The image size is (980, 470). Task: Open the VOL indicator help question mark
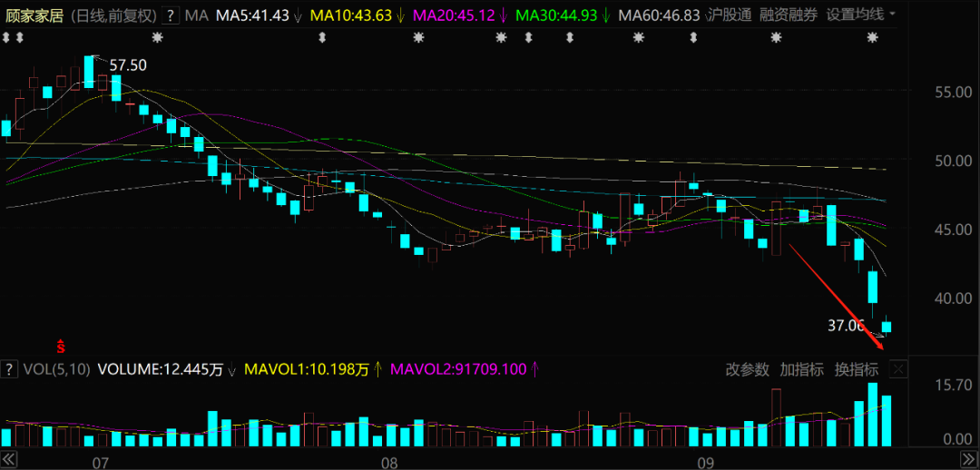coord(9,369)
